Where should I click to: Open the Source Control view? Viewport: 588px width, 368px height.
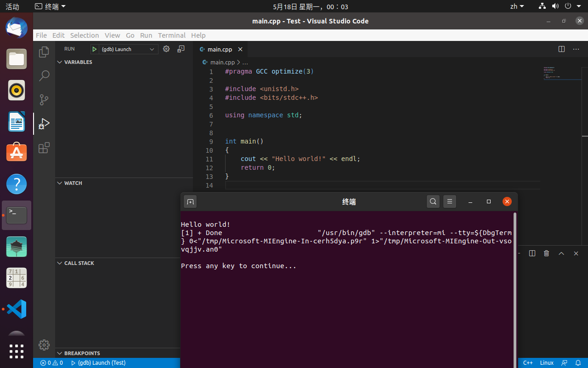[x=44, y=100]
